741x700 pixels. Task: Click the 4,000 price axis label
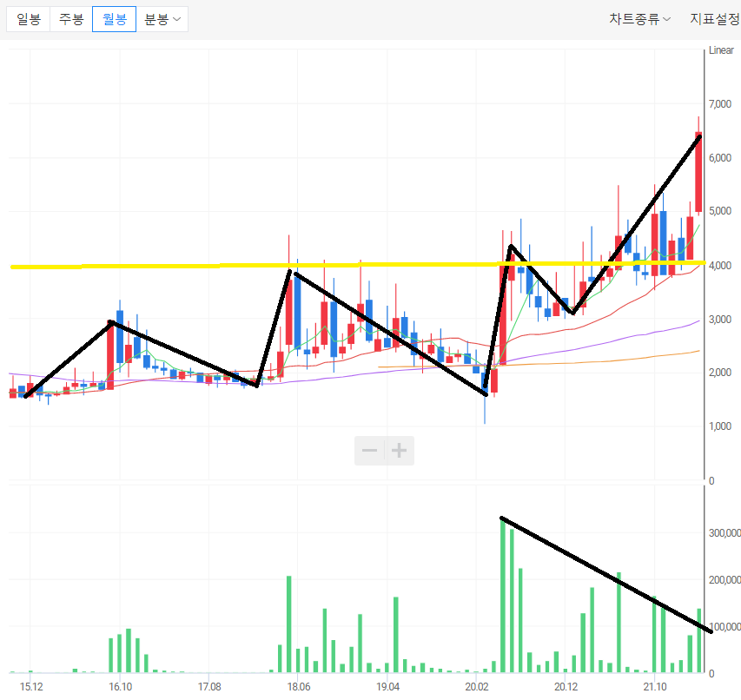(x=720, y=266)
